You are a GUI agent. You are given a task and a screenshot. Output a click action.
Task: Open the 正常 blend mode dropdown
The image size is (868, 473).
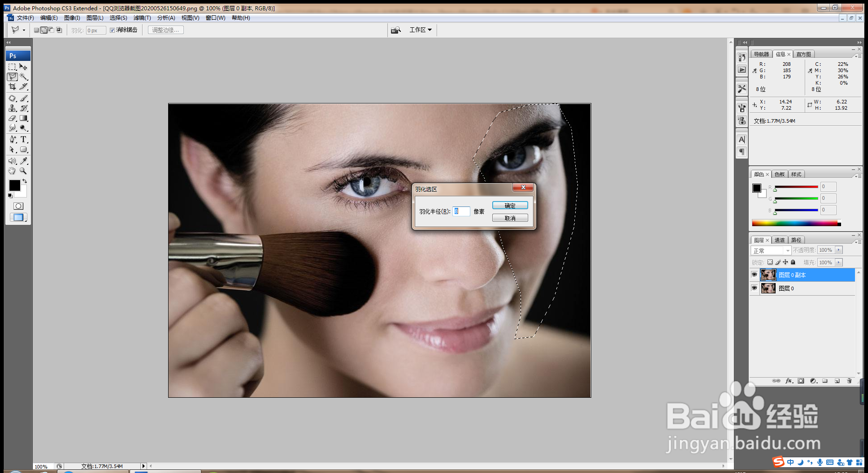pyautogui.click(x=771, y=250)
